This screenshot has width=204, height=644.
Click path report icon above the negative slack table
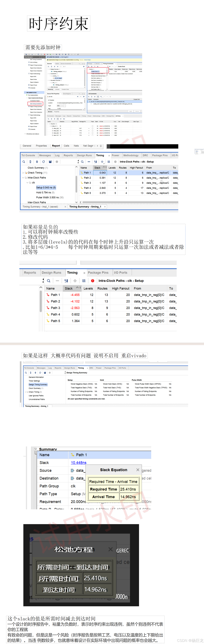pyautogui.click(x=66, y=281)
